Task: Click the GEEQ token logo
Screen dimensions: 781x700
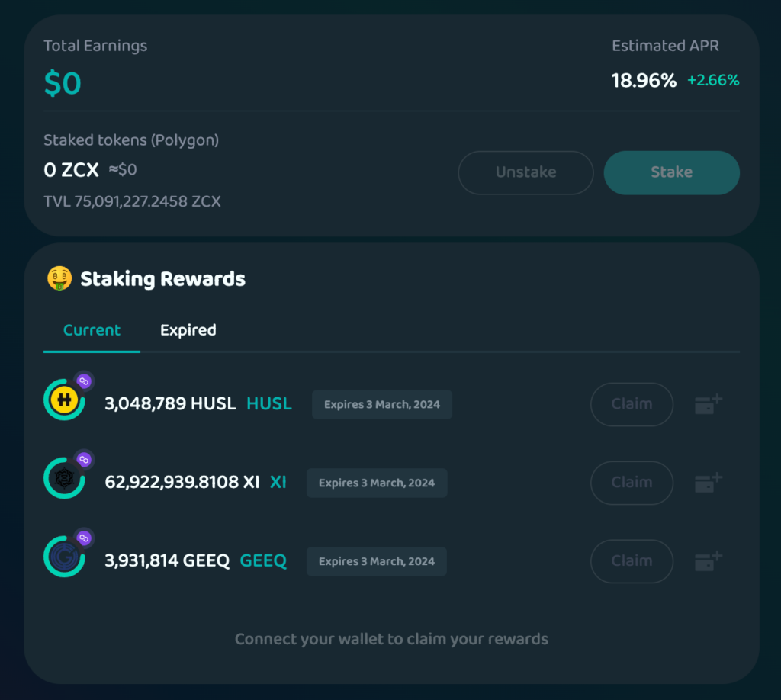Action: [x=64, y=557]
